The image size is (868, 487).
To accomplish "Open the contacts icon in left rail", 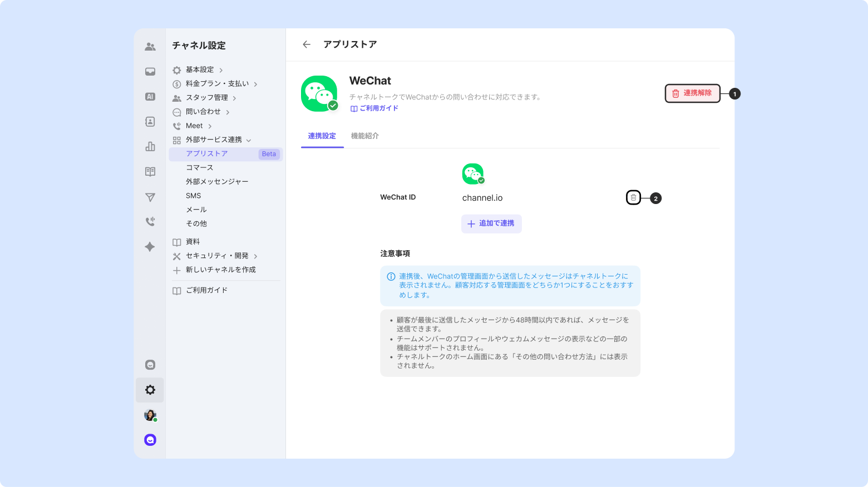I will (x=150, y=122).
